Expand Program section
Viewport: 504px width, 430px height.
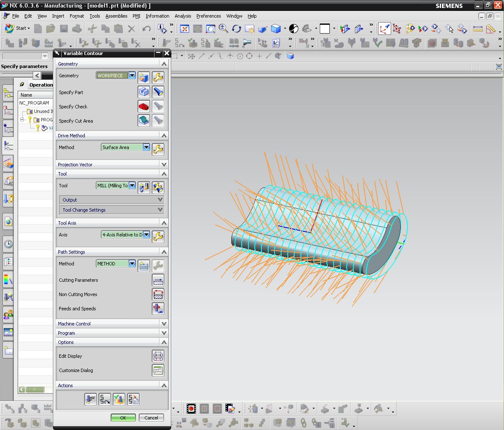pyautogui.click(x=164, y=333)
